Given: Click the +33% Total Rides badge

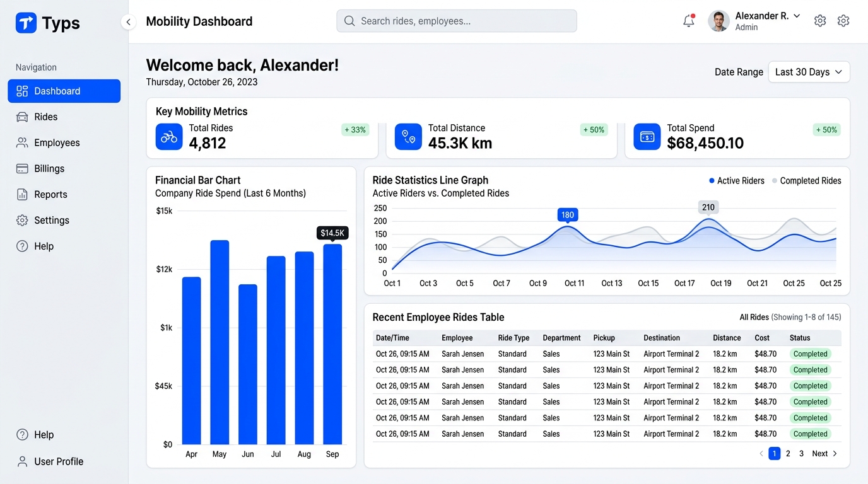Looking at the screenshot, I should (355, 130).
